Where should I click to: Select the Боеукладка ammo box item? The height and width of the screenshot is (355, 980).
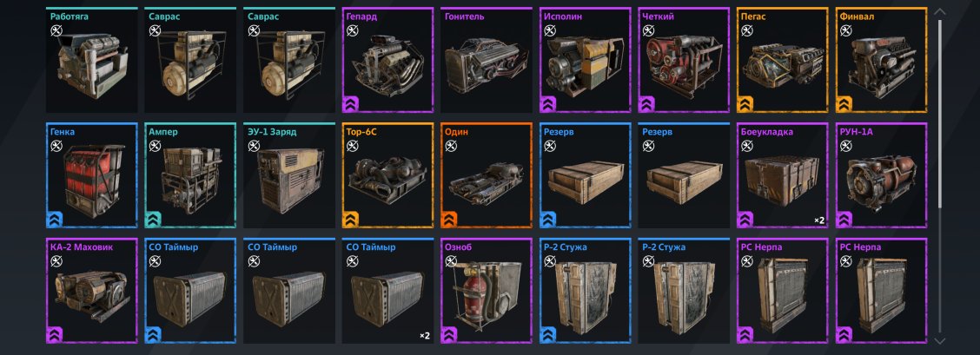[783, 175]
